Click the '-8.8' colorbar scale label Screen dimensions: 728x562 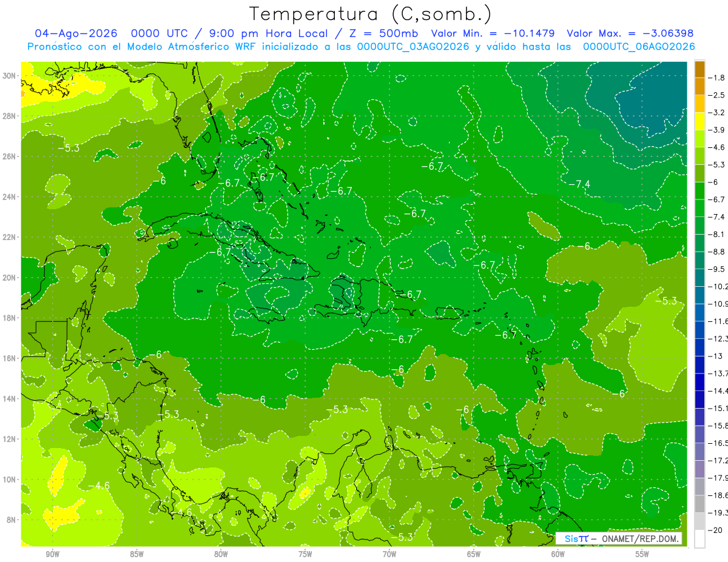718,252
